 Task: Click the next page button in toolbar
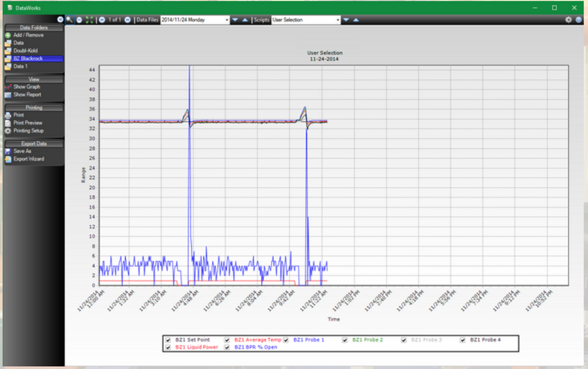(x=127, y=20)
